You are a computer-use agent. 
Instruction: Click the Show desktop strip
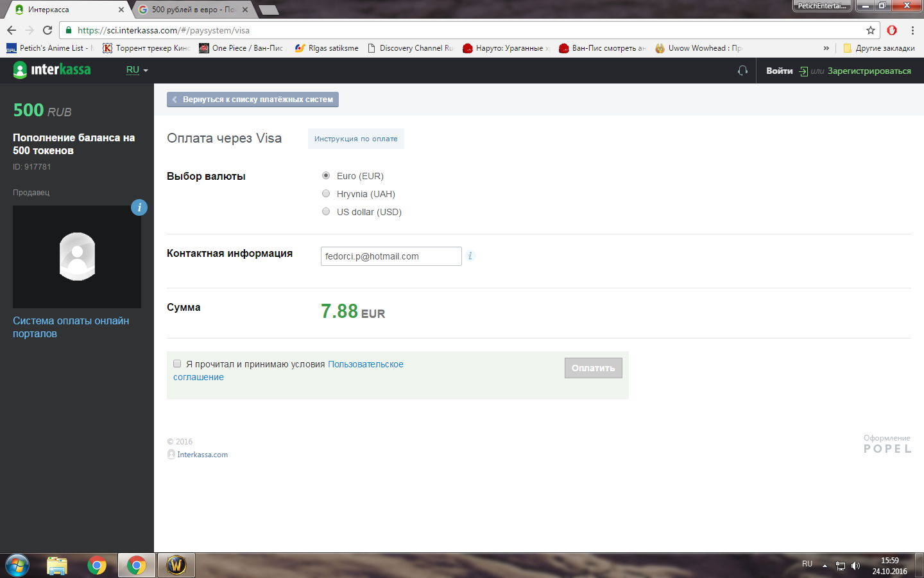click(x=920, y=565)
